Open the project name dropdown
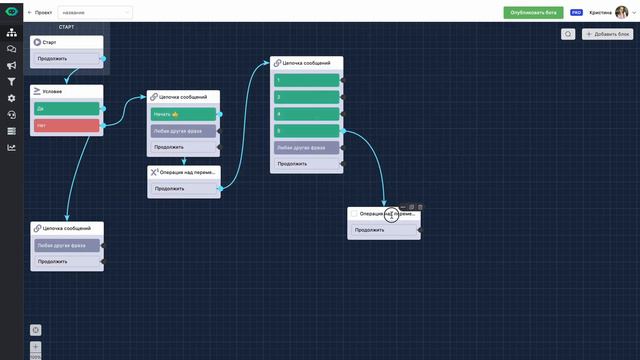Screen dimensions: 640x360 pos(95,13)
